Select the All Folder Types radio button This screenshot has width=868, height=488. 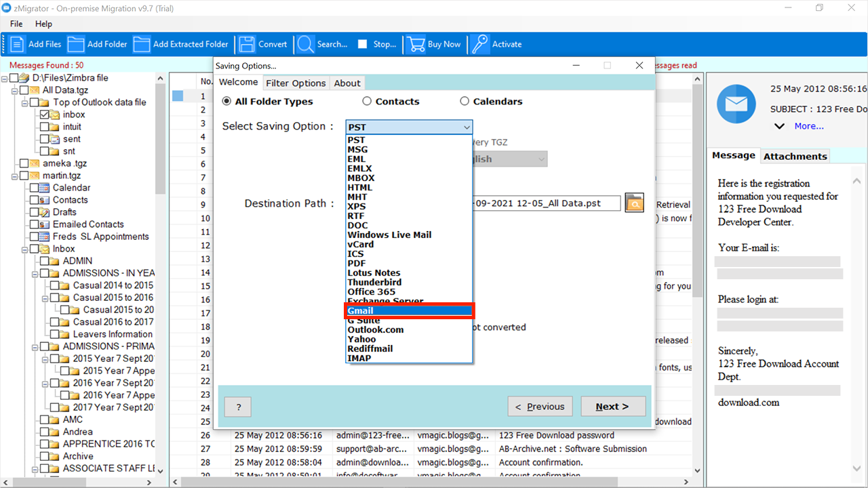pyautogui.click(x=226, y=101)
